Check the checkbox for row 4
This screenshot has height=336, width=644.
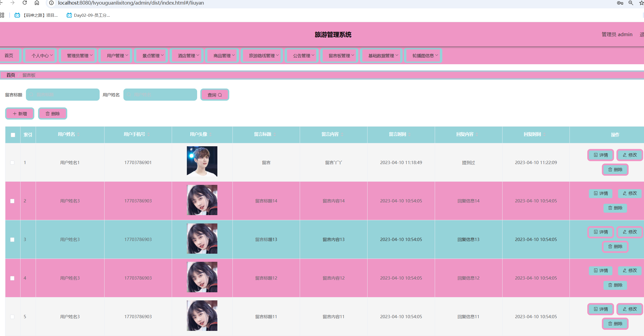pos(12,278)
